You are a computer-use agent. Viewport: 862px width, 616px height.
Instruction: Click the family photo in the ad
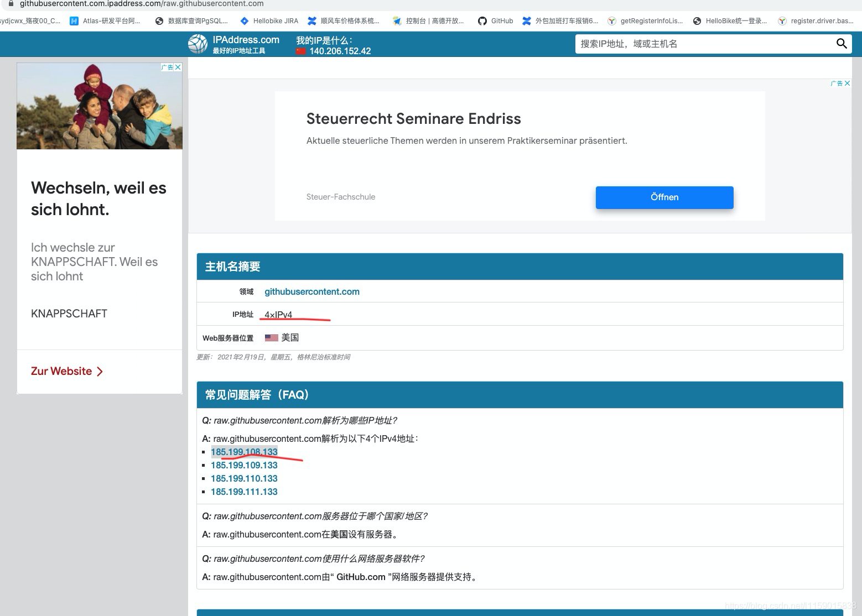point(100,106)
